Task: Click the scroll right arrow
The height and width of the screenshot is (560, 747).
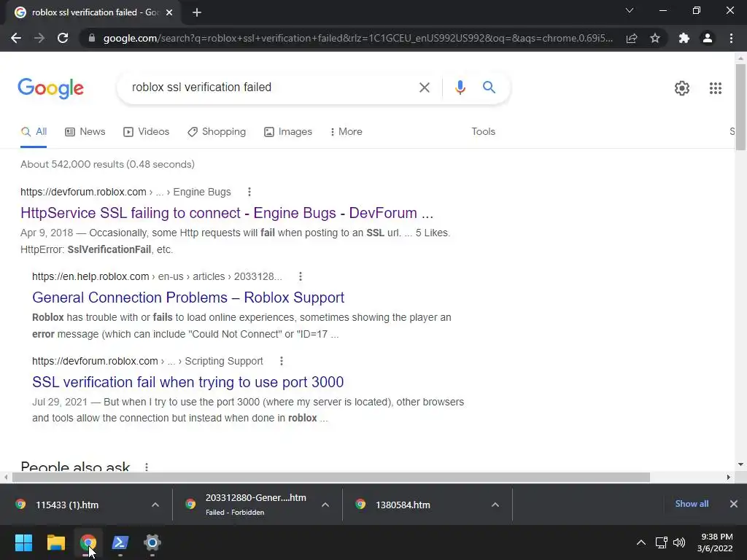Action: (x=729, y=477)
